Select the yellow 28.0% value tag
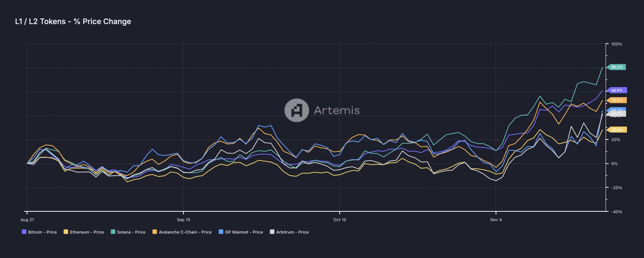 point(617,130)
